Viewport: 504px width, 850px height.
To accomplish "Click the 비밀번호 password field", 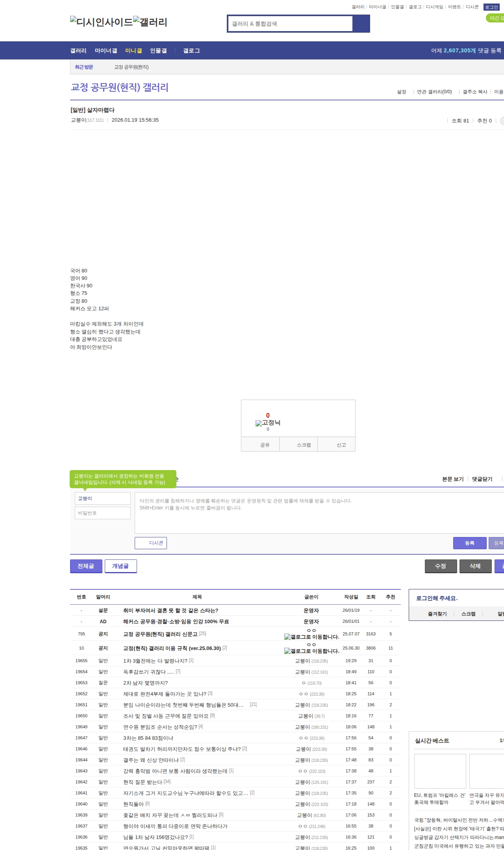I will pyautogui.click(x=103, y=513).
